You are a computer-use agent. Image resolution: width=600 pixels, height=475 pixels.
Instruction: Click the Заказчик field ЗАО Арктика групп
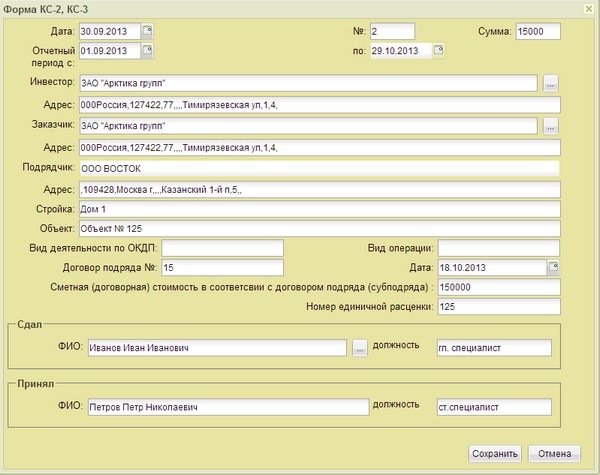(308, 126)
